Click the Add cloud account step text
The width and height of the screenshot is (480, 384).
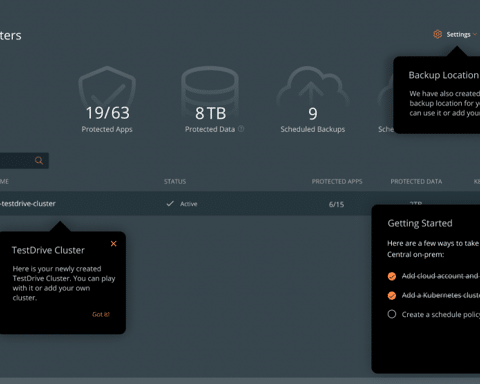click(441, 276)
